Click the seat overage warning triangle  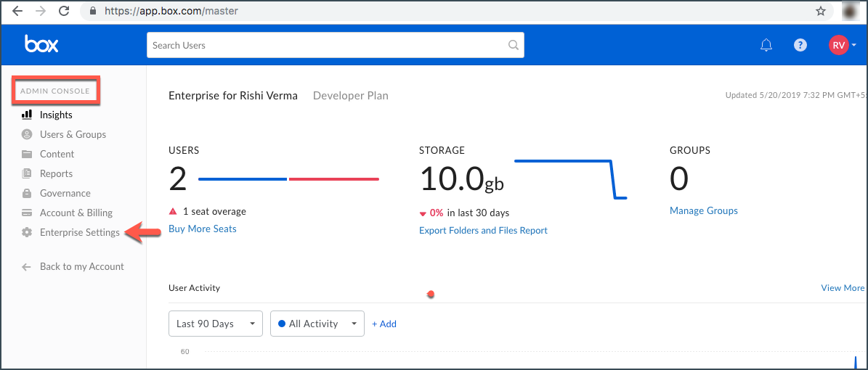click(173, 211)
